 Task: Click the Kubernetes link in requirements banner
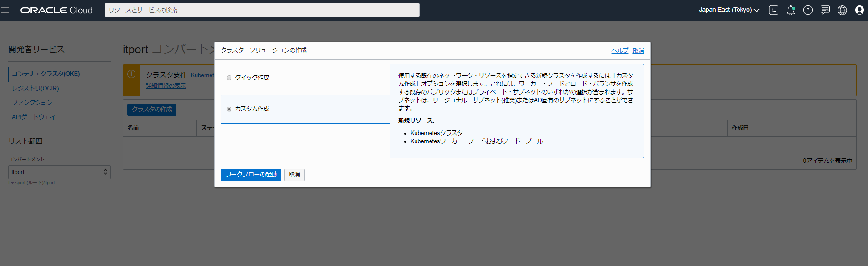(202, 75)
